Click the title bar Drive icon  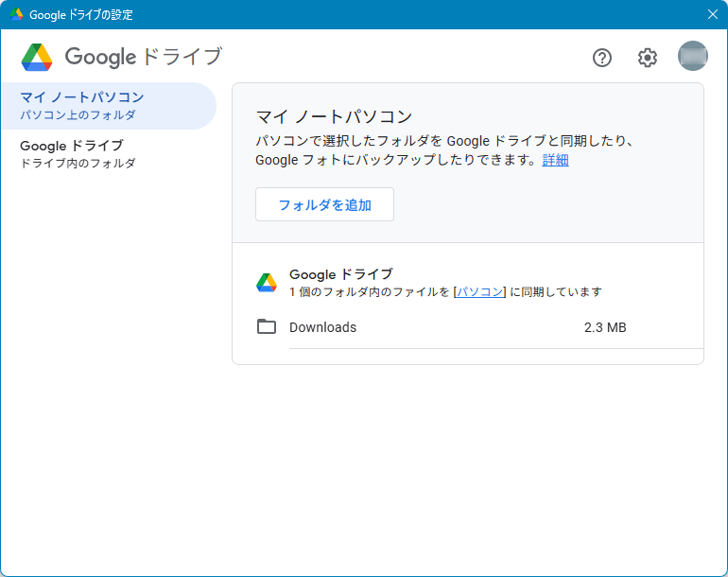point(16,14)
